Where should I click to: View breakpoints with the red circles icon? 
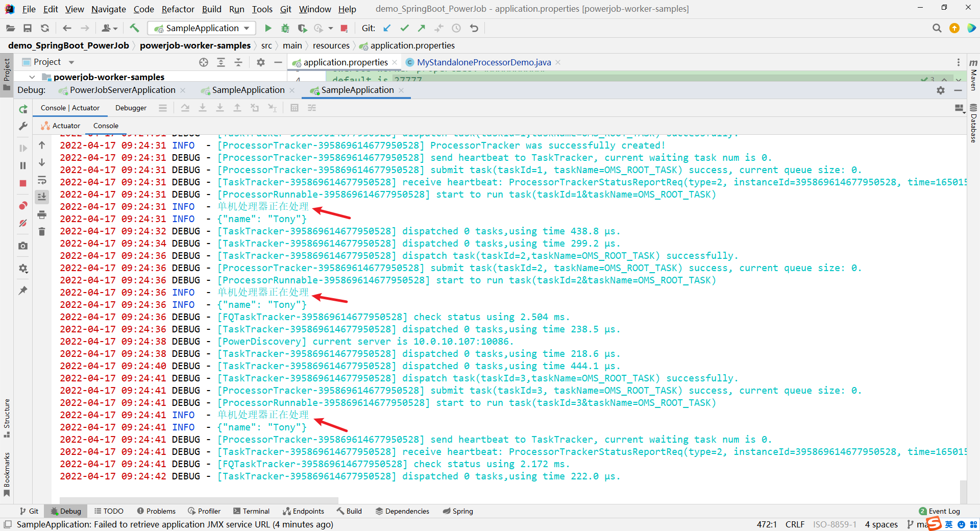tap(23, 205)
